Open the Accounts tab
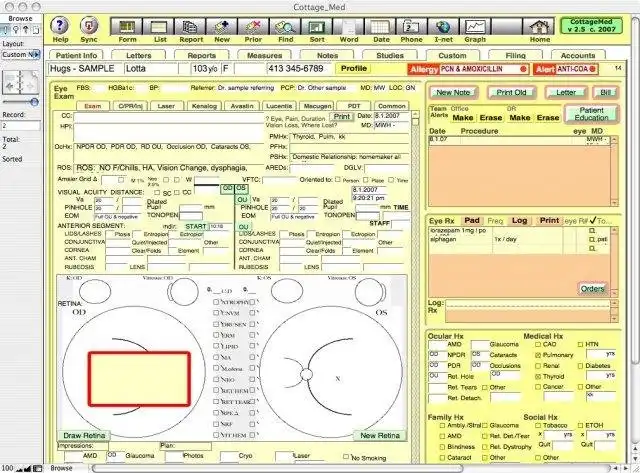This screenshot has height=473, width=640. [578, 56]
